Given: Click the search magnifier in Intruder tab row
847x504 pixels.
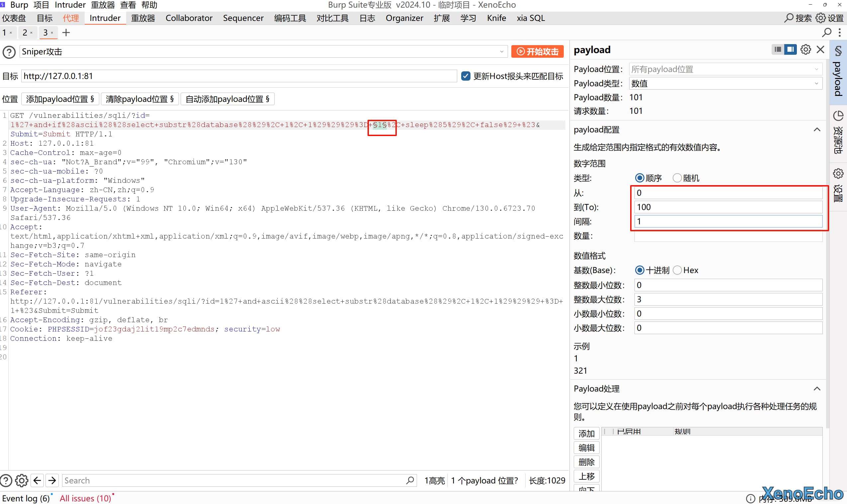Looking at the screenshot, I should click(x=827, y=33).
